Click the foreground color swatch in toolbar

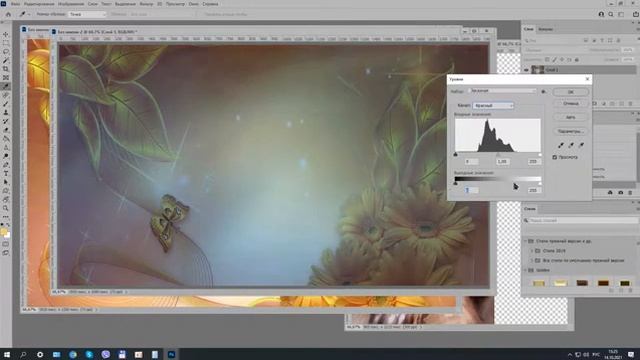point(4,232)
